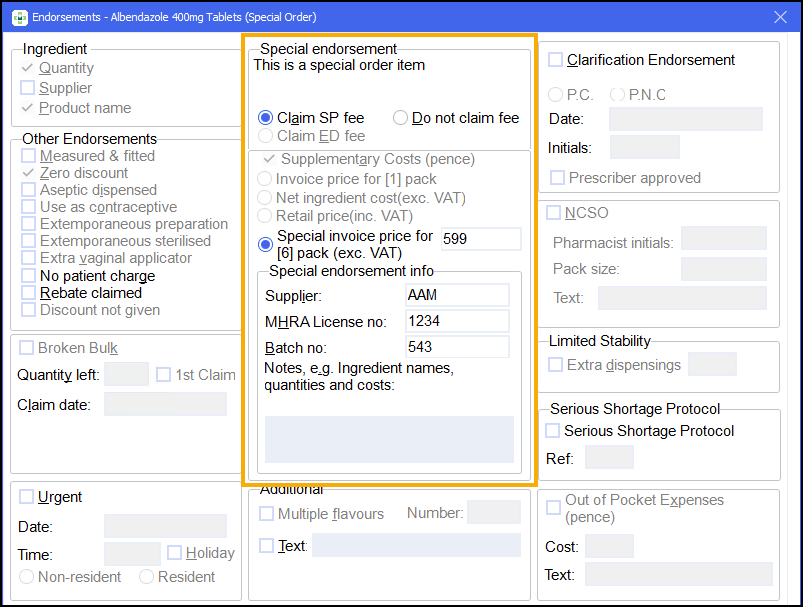Click the Endorsements app icon in title bar
Viewport: 803px width, 607px height.
pyautogui.click(x=19, y=17)
